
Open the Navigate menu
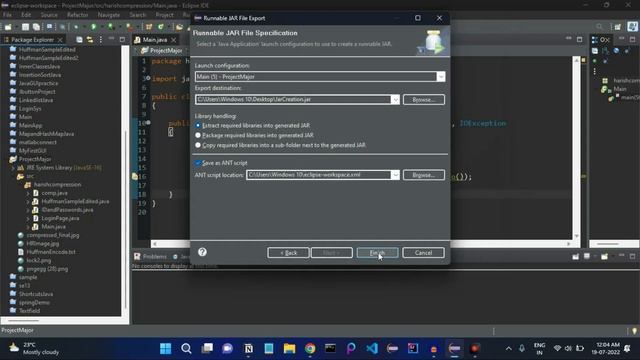(109, 15)
